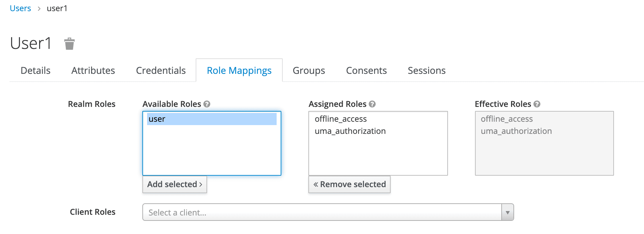Open the Groups tab
The height and width of the screenshot is (234, 644).
[x=309, y=70]
